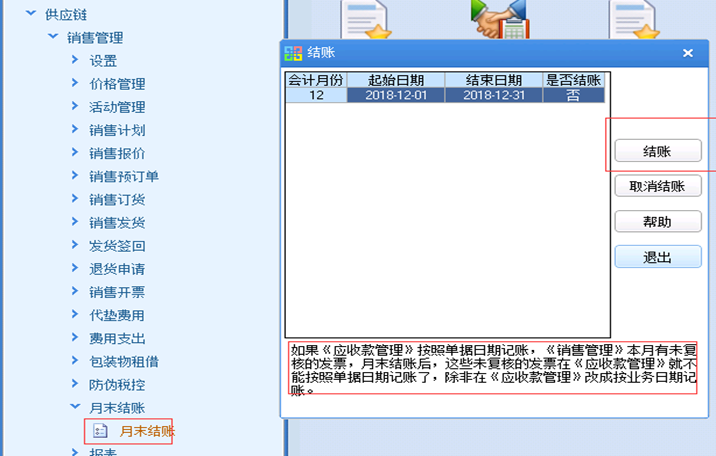Expand the 价格管理 node
Viewport: 716px width, 456px height.
point(75,83)
